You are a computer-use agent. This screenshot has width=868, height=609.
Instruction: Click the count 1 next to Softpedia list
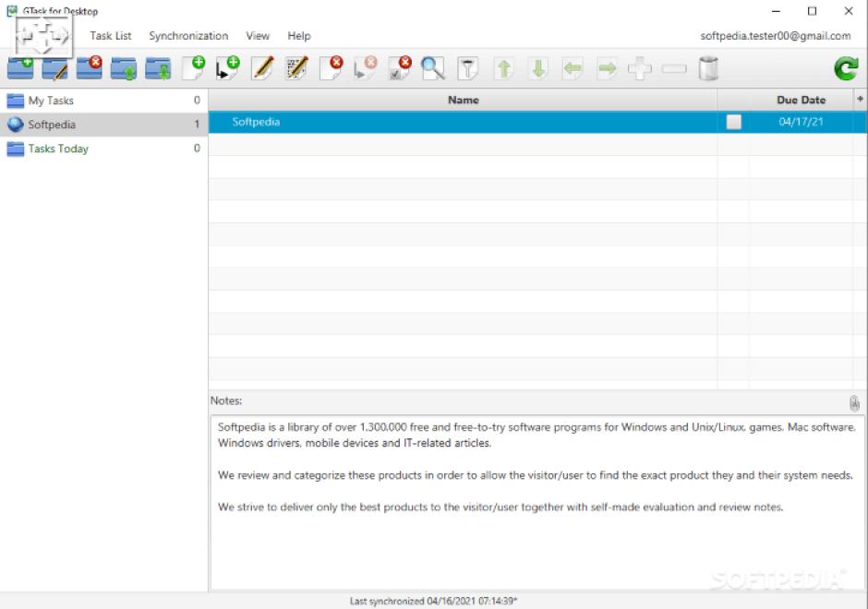[x=197, y=125]
